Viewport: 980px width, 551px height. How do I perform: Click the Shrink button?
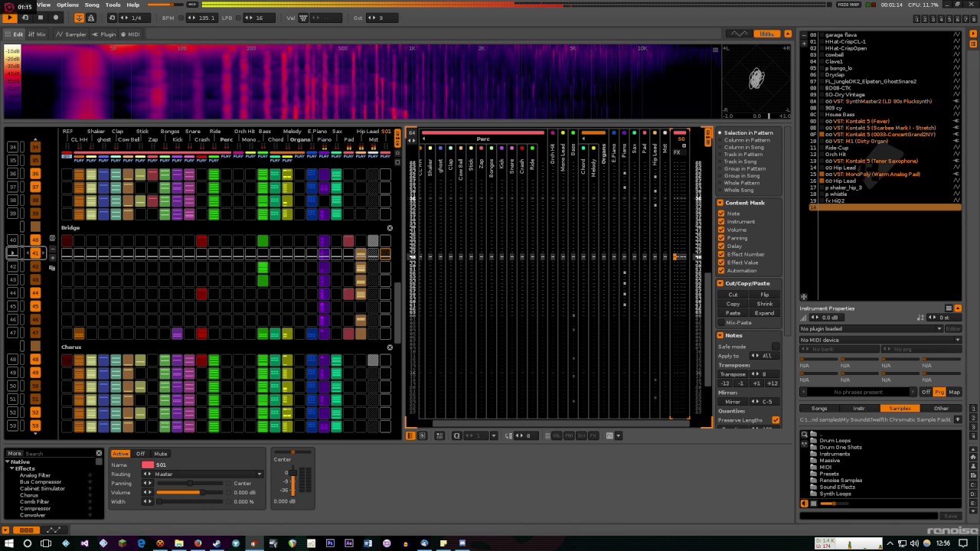pyautogui.click(x=764, y=304)
